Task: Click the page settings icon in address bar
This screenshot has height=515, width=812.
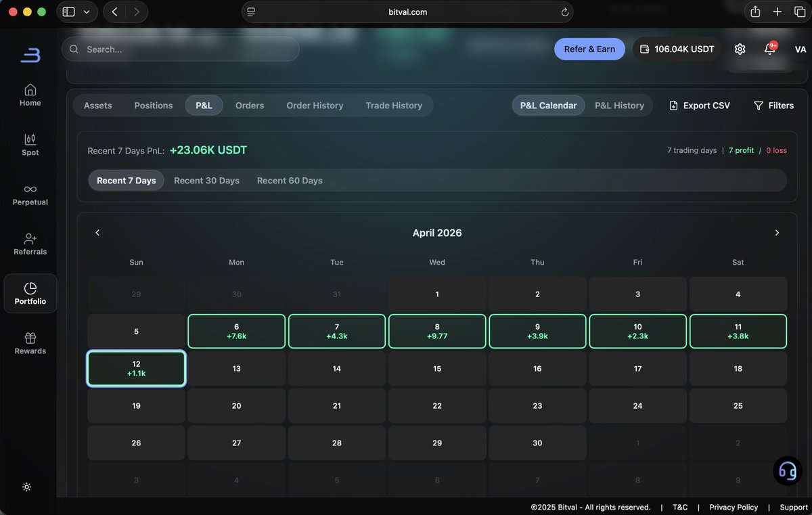Action: [x=251, y=12]
